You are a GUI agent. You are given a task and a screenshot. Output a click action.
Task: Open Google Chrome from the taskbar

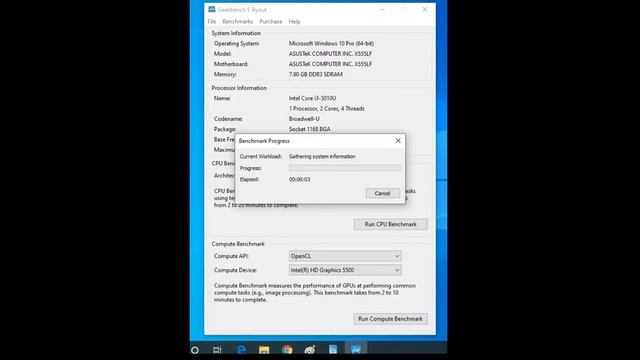(x=287, y=350)
